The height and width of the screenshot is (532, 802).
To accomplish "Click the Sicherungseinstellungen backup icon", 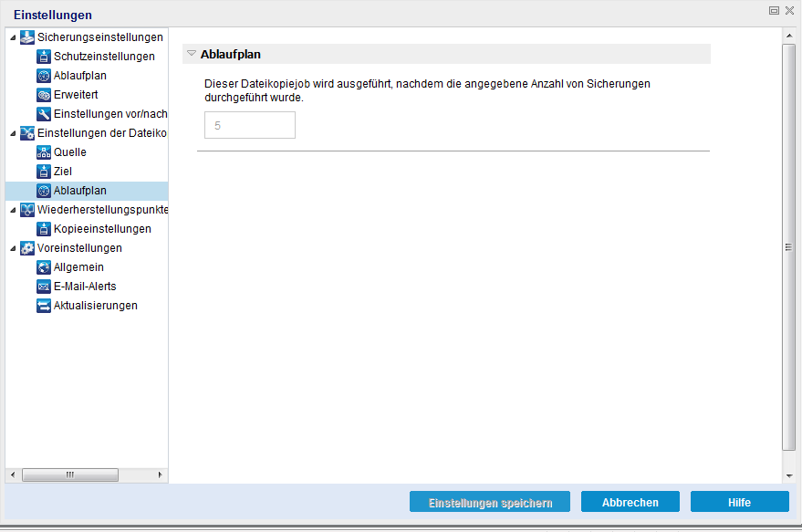I will coord(27,37).
